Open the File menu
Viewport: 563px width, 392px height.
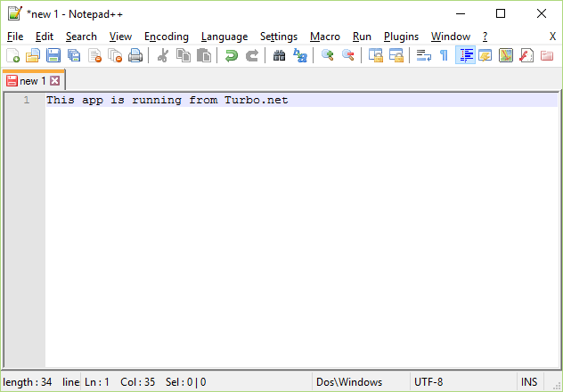15,37
